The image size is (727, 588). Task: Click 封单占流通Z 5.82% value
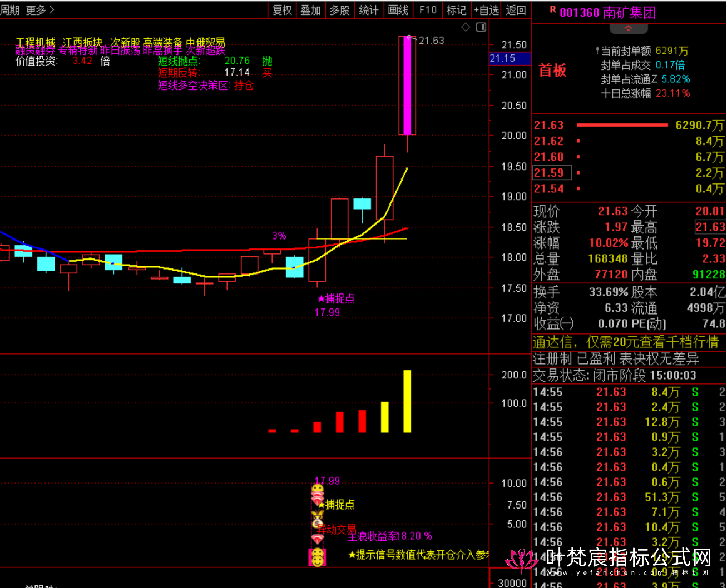click(x=676, y=79)
